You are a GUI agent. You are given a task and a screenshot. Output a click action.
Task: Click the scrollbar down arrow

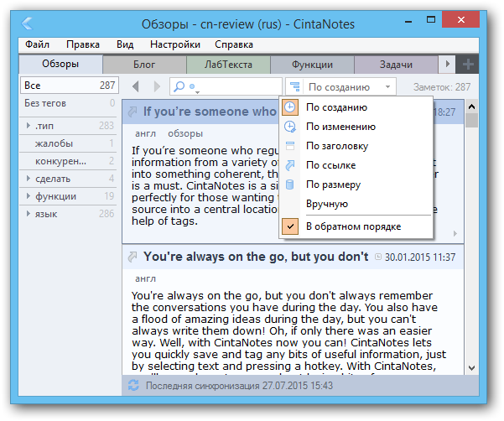pyautogui.click(x=471, y=368)
